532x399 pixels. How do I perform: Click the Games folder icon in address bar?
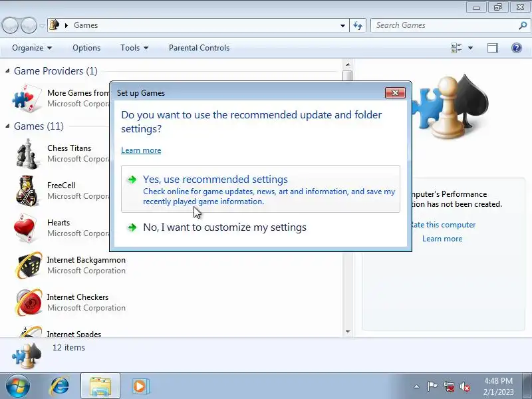click(55, 25)
